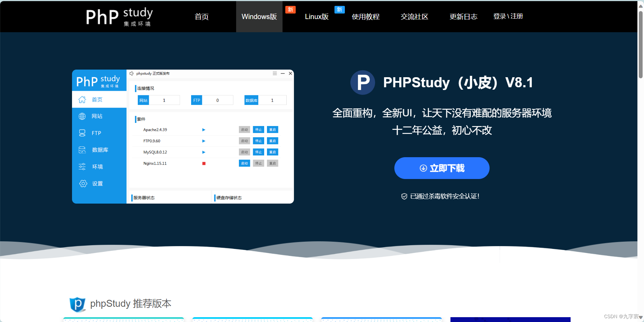Screen dimensions: 644x322
Task: Click the gear 设置 icon in sidebar
Action: click(x=83, y=184)
